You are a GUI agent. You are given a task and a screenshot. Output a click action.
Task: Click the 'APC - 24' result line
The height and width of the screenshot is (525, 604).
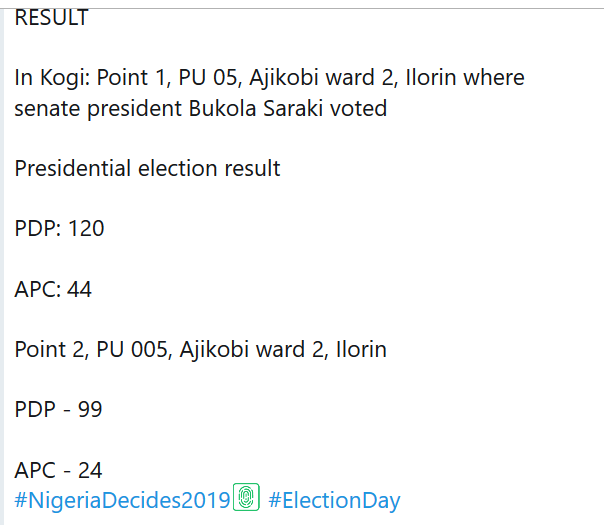click(x=58, y=470)
